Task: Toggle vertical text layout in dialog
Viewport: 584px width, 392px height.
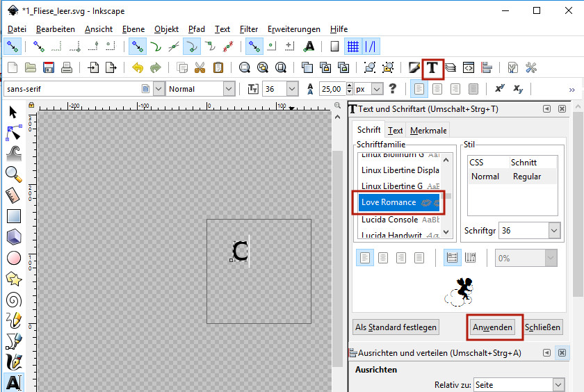Action: [x=471, y=258]
